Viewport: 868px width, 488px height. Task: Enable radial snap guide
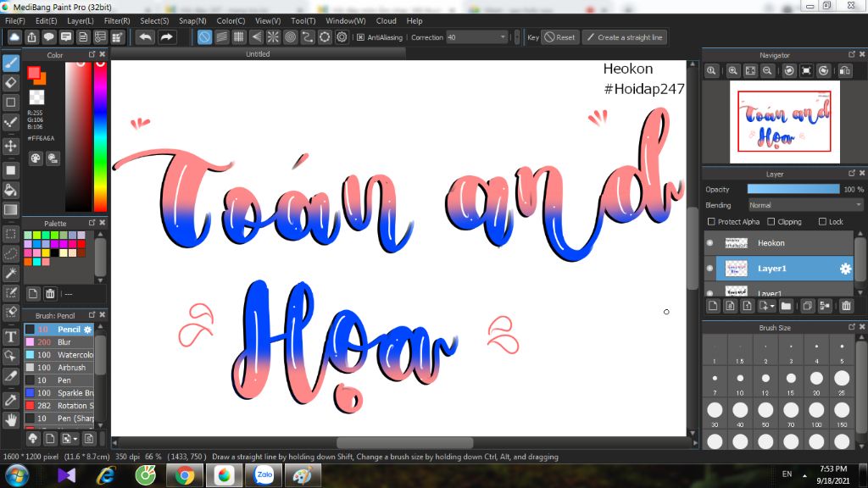pos(273,37)
